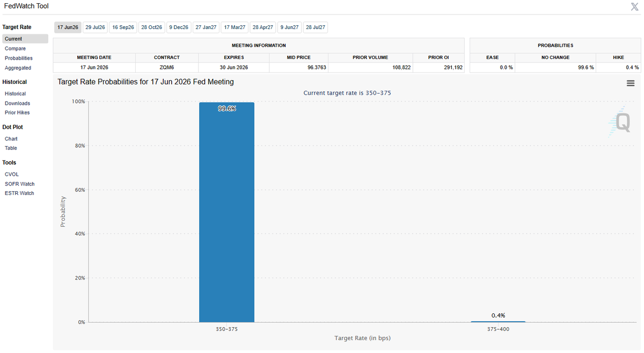This screenshot has height=353, width=644.
Task: Click the 350-375 x-axis label
Action: (x=226, y=329)
